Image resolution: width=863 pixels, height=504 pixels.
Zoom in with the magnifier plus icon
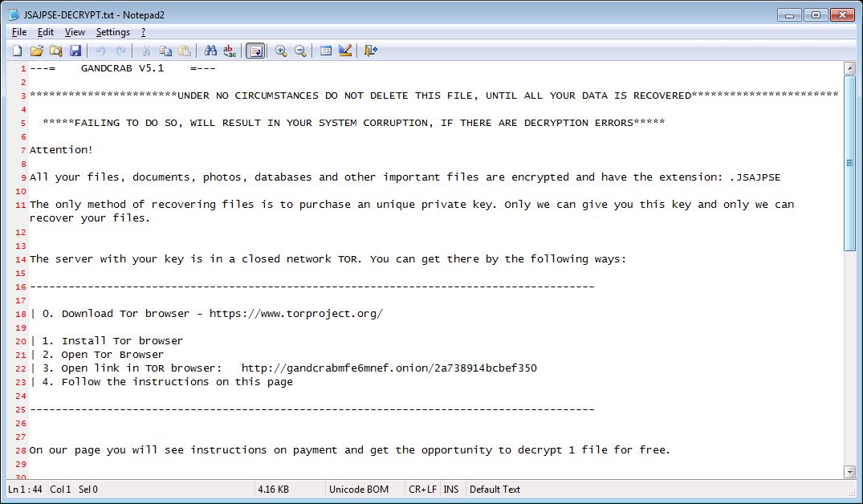(281, 51)
